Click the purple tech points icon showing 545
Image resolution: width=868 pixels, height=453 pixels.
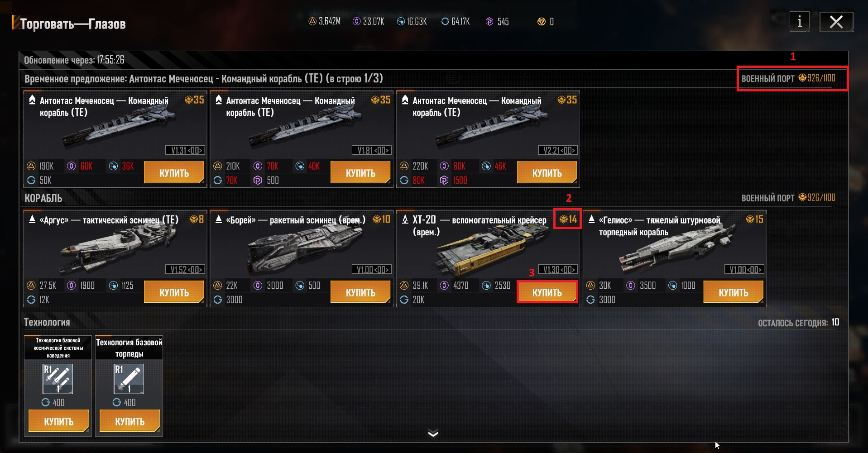pos(489,21)
